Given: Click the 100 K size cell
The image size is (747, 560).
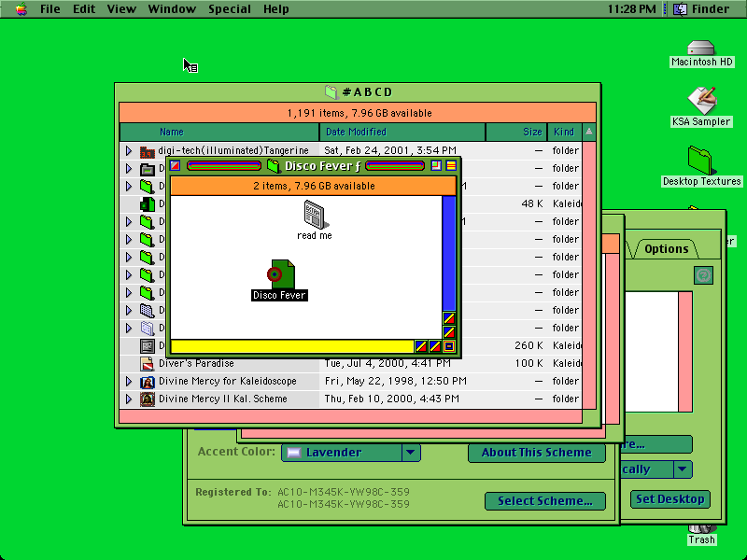Looking at the screenshot, I should [x=529, y=363].
